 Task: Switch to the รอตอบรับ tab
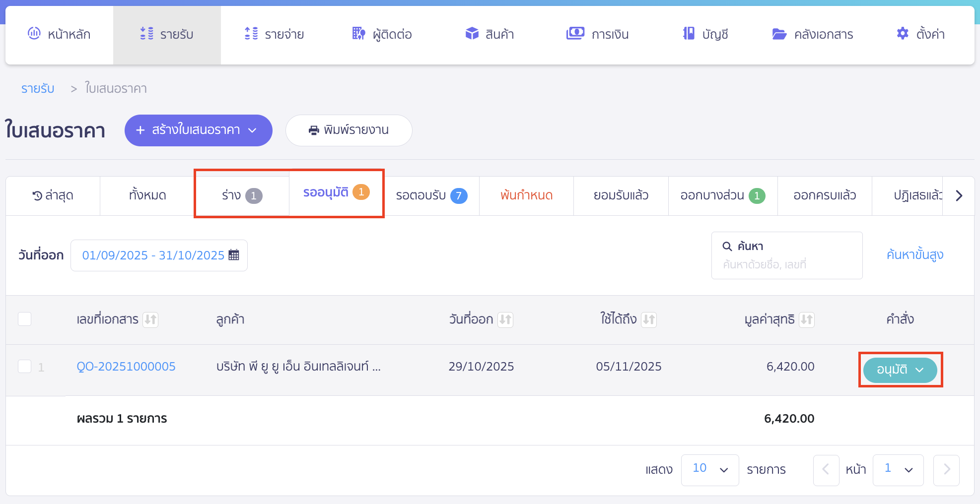(431, 195)
